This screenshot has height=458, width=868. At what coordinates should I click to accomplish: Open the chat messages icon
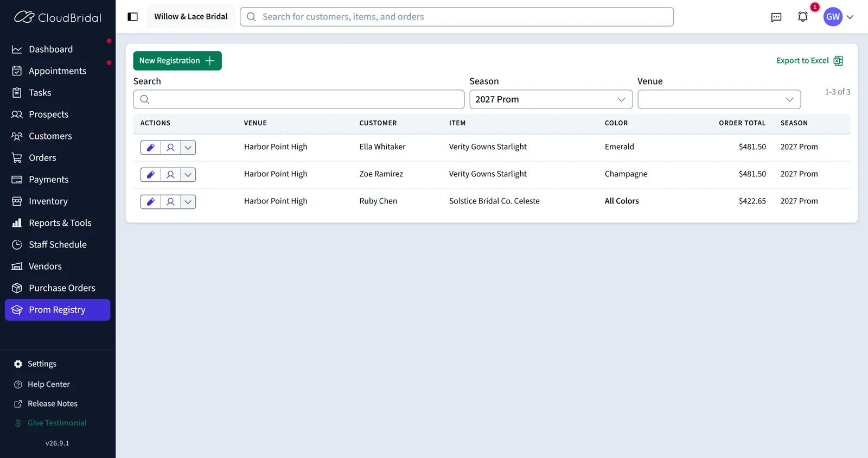pos(776,17)
